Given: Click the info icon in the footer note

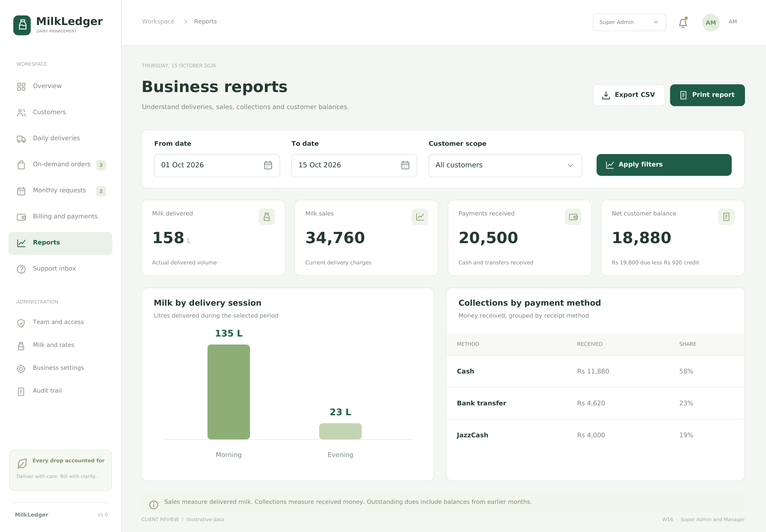Looking at the screenshot, I should [x=154, y=505].
